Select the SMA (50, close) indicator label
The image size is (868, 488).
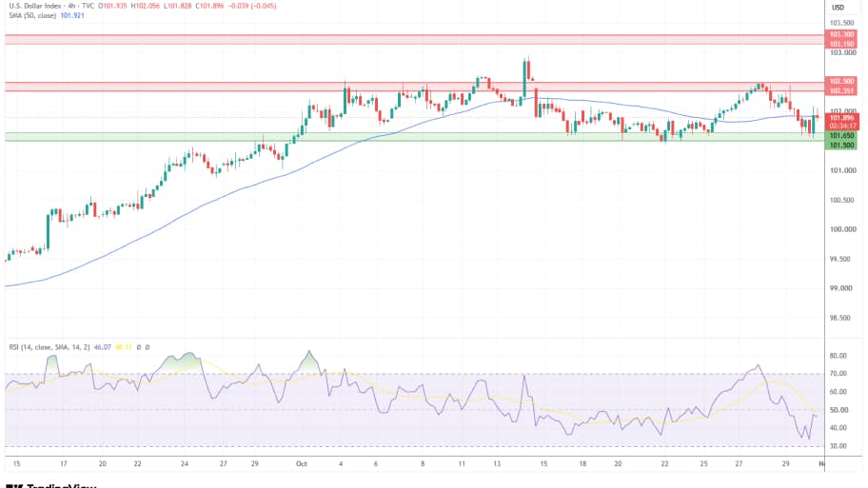pyautogui.click(x=32, y=15)
